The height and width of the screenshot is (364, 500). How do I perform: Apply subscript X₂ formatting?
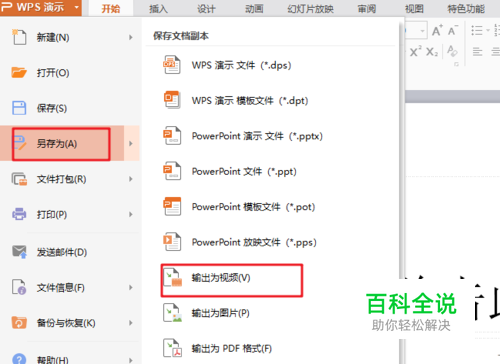[432, 52]
